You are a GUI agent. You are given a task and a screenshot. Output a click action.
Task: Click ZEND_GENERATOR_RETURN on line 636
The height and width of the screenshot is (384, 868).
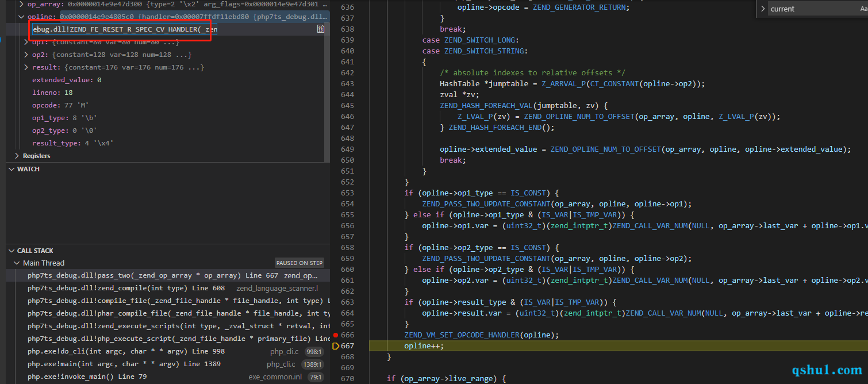[x=579, y=7]
